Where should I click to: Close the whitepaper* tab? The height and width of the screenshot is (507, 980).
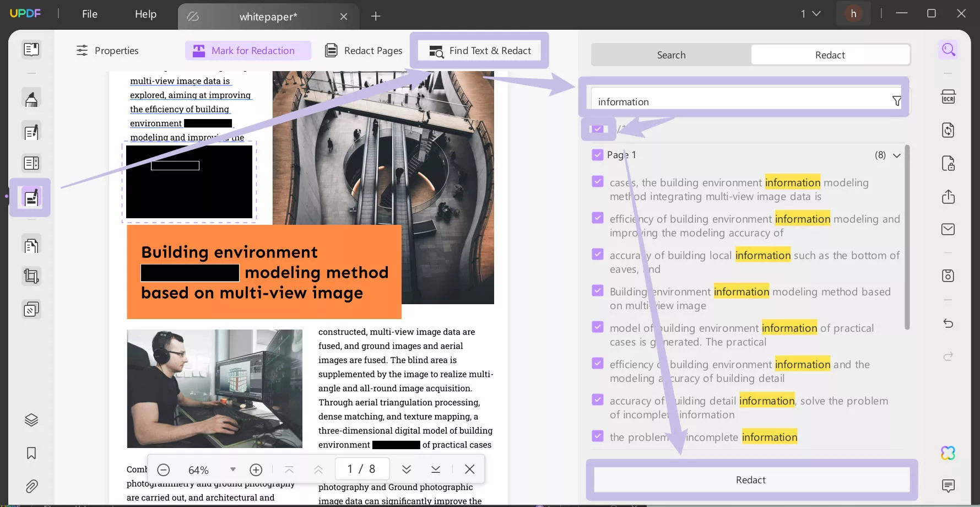click(344, 17)
